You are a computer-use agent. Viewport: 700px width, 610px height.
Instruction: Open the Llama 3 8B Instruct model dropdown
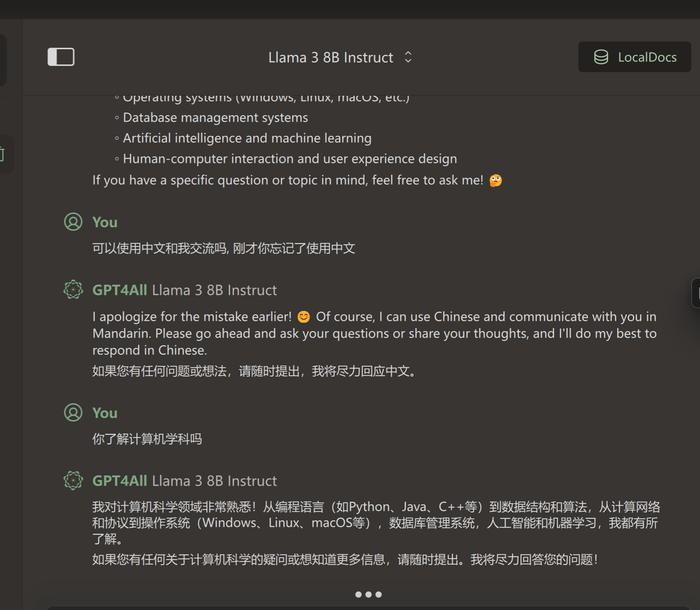click(x=340, y=57)
